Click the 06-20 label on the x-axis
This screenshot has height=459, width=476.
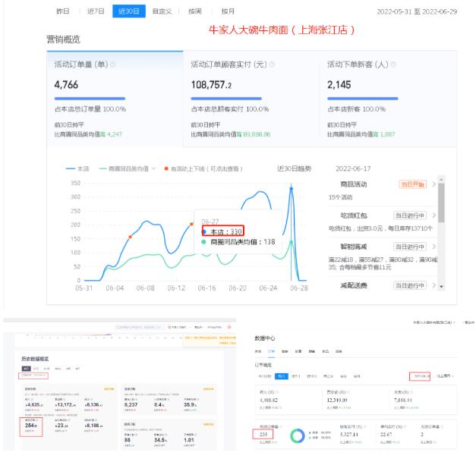[238, 288]
